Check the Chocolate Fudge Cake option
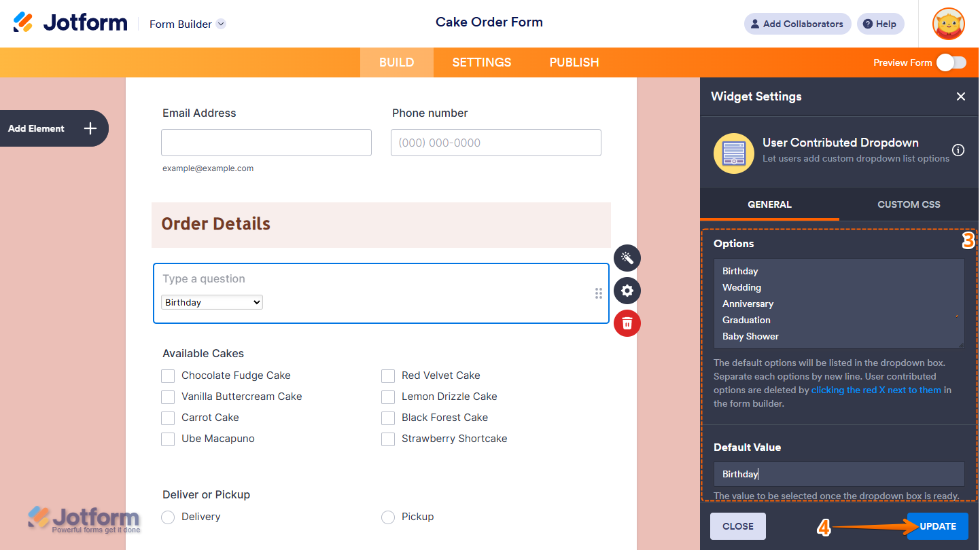The image size is (980, 550). (168, 375)
